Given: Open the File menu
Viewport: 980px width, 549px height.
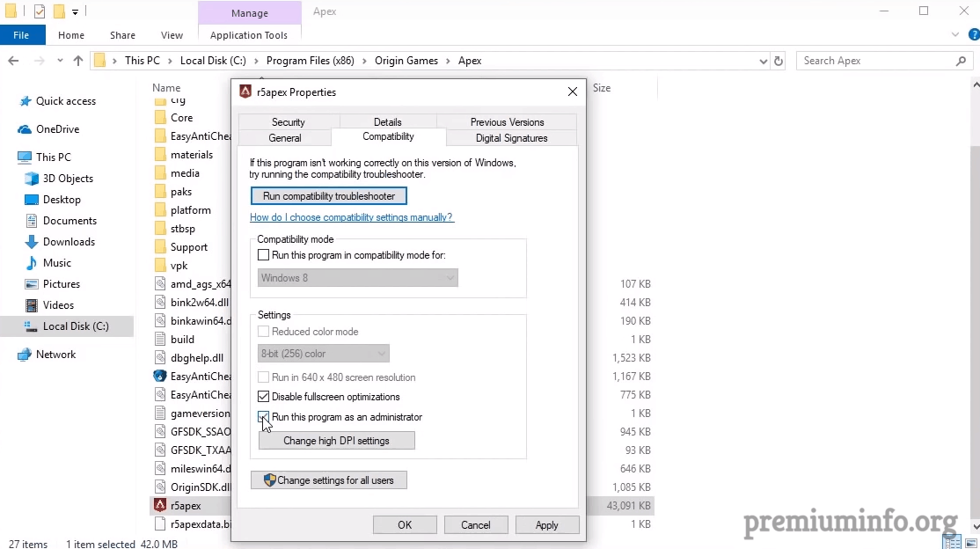Looking at the screenshot, I should 21,35.
